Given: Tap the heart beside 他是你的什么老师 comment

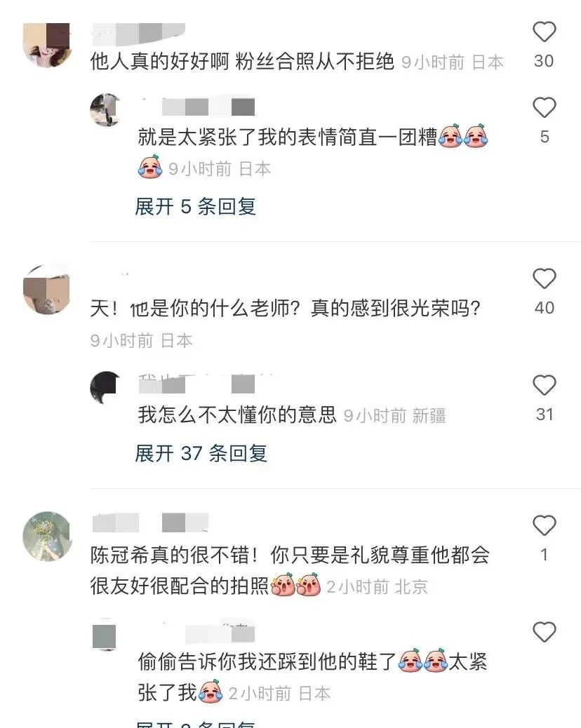Looking at the screenshot, I should (544, 278).
